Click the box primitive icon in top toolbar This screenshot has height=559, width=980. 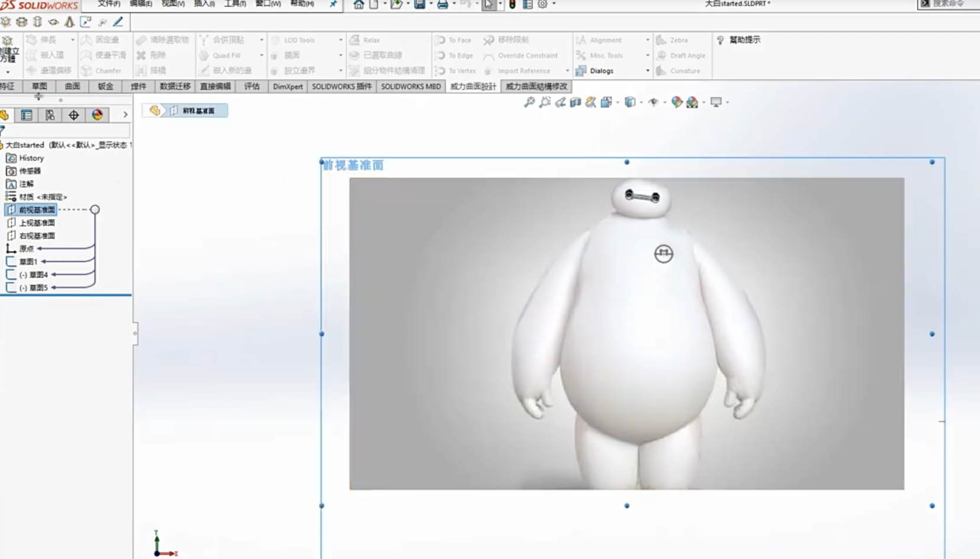click(6, 22)
